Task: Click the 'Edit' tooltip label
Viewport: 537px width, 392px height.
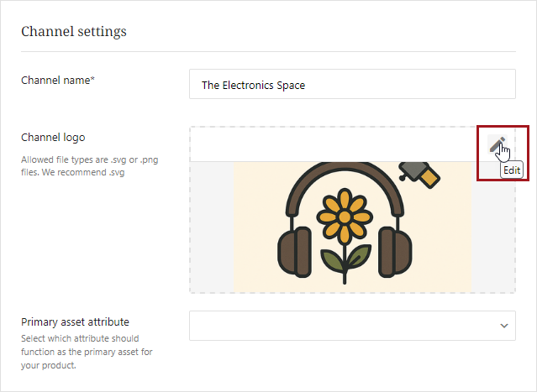Action: click(512, 170)
